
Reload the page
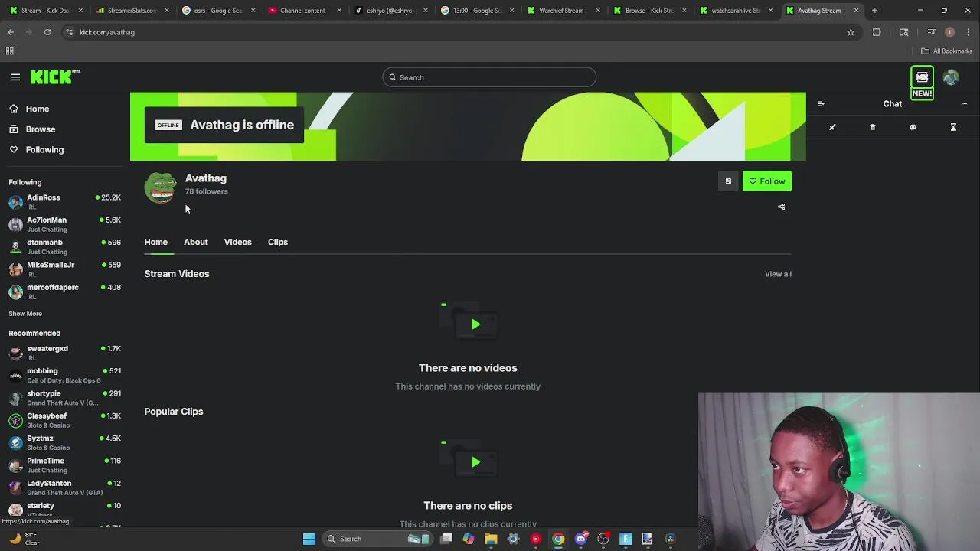(47, 32)
